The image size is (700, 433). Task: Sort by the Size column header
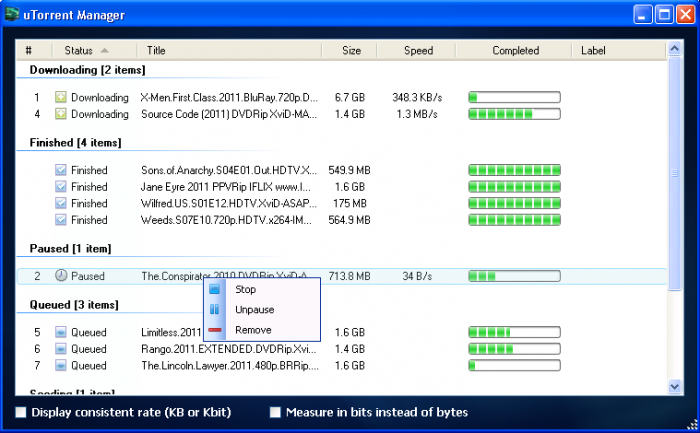pos(350,50)
